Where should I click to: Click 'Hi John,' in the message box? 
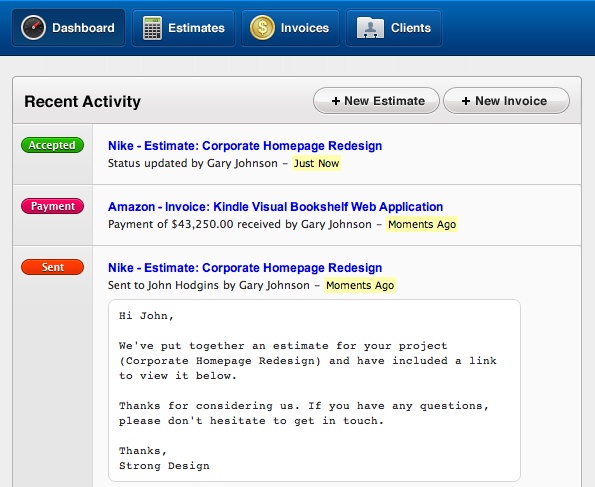click(146, 316)
